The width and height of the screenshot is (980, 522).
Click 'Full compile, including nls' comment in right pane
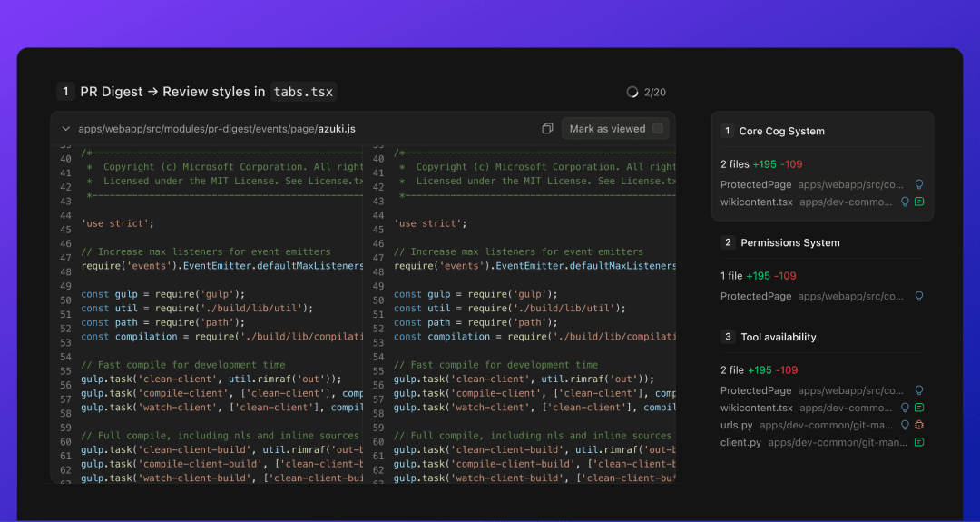pyautogui.click(x=533, y=436)
